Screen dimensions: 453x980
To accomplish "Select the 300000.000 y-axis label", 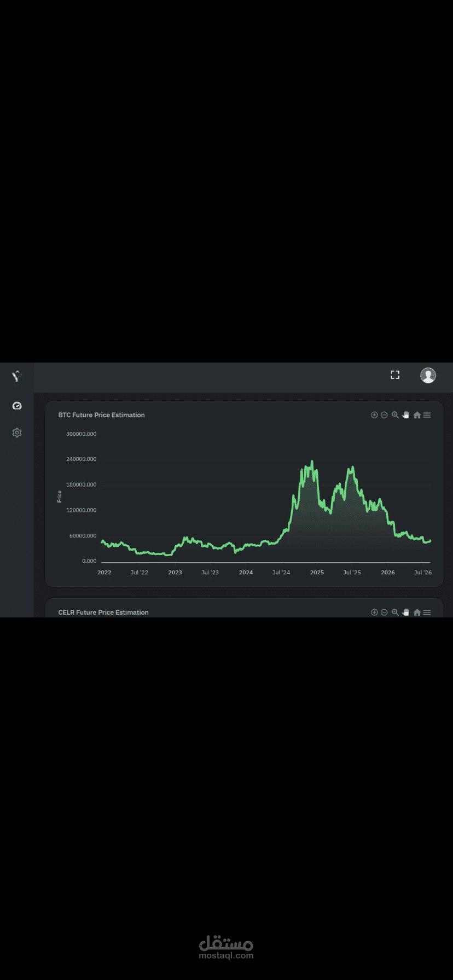I will coord(82,434).
